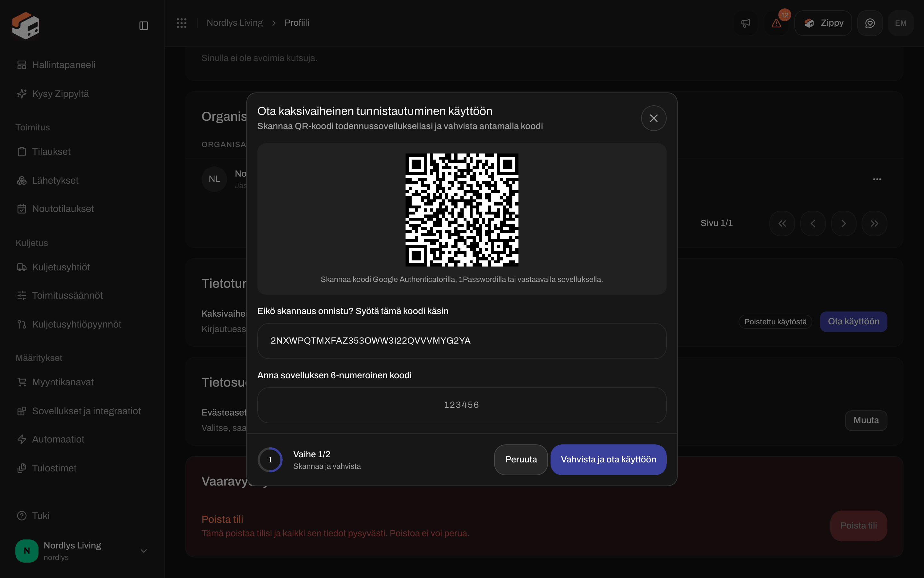Screen dimensions: 924x578
Task: Click the QR code image
Action: tap(462, 210)
